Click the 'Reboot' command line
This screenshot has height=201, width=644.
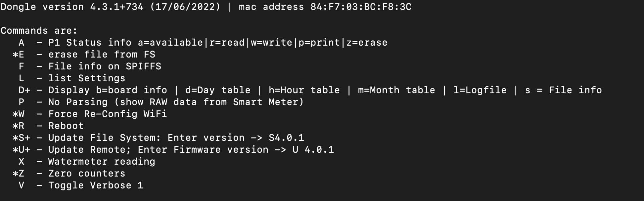66,126
